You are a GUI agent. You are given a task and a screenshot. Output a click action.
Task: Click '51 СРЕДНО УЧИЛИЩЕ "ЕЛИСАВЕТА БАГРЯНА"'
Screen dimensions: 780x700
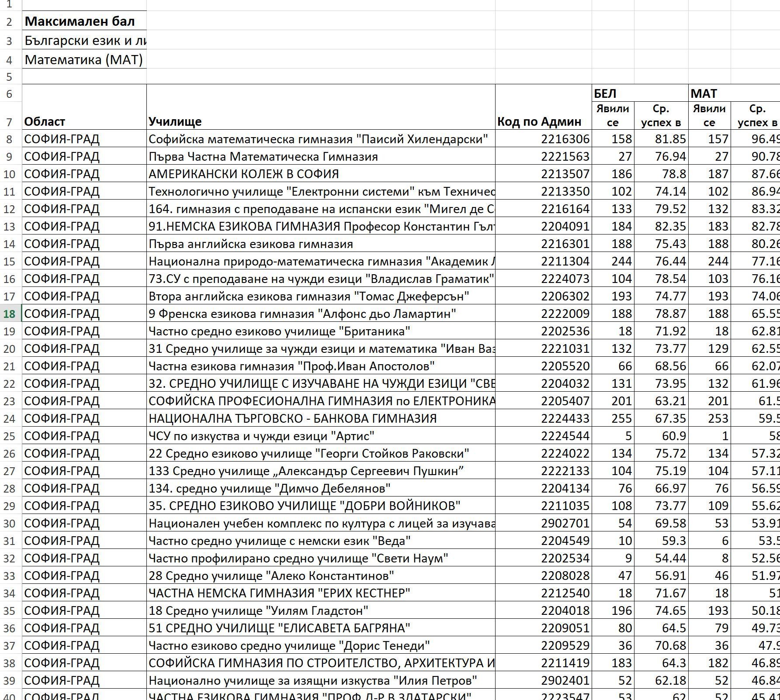321,628
